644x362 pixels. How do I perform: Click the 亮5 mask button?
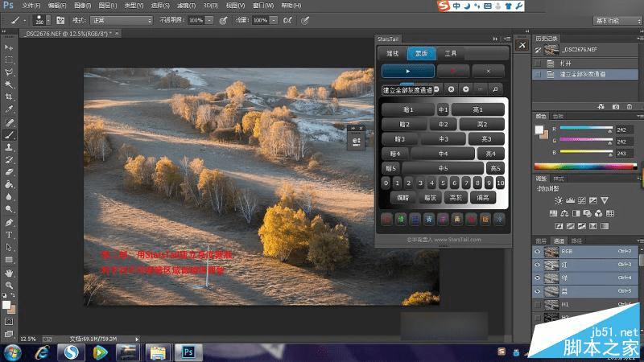point(495,168)
